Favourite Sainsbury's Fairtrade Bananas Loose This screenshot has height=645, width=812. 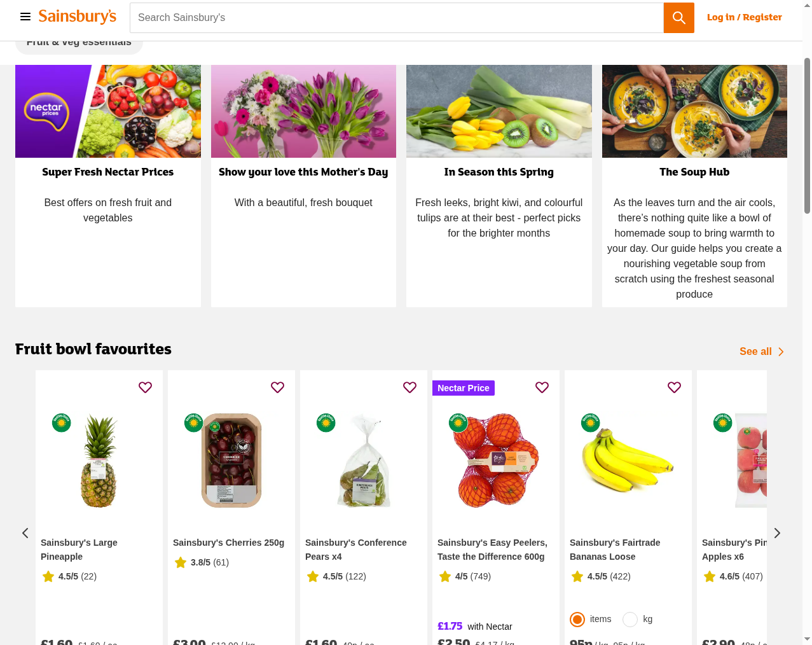pyautogui.click(x=674, y=386)
